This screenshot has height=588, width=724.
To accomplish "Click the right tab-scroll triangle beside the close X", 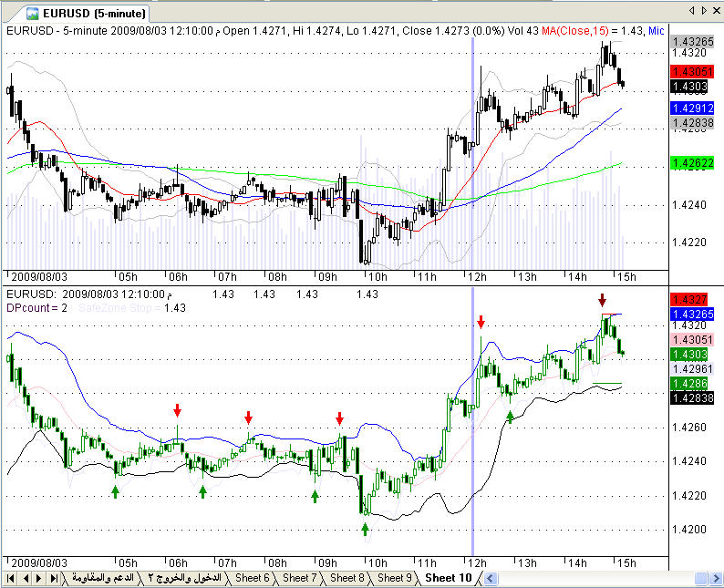I will click(x=704, y=10).
